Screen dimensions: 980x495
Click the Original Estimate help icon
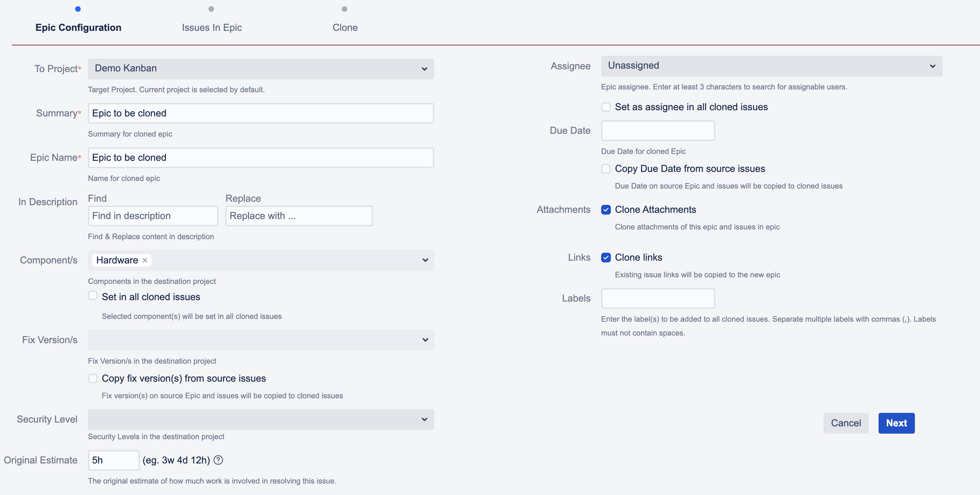(219, 460)
